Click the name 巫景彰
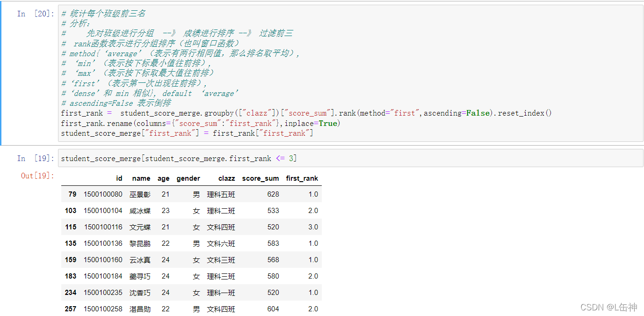 tap(140, 194)
